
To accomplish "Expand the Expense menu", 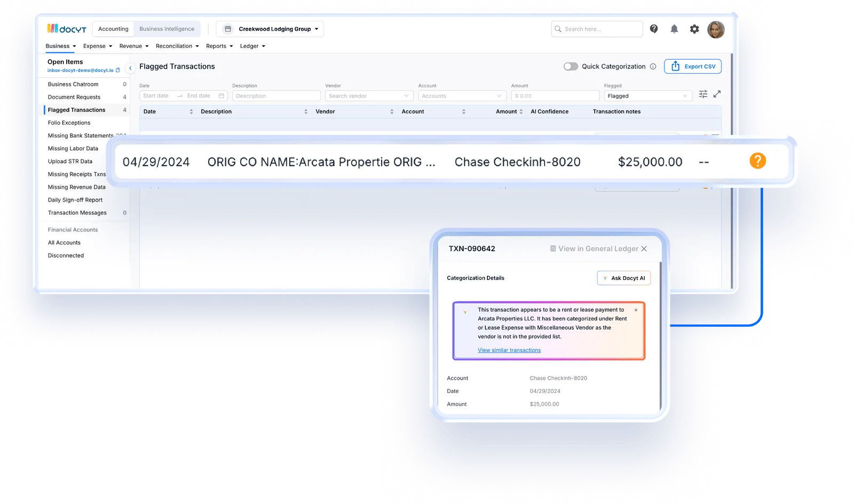I will click(98, 46).
